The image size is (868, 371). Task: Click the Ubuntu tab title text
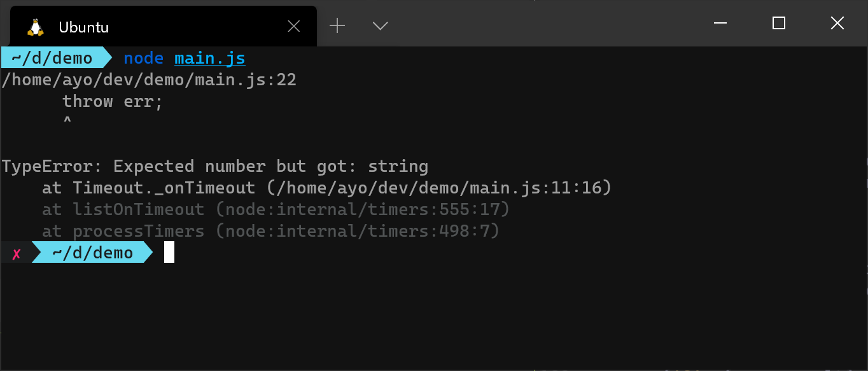point(84,27)
